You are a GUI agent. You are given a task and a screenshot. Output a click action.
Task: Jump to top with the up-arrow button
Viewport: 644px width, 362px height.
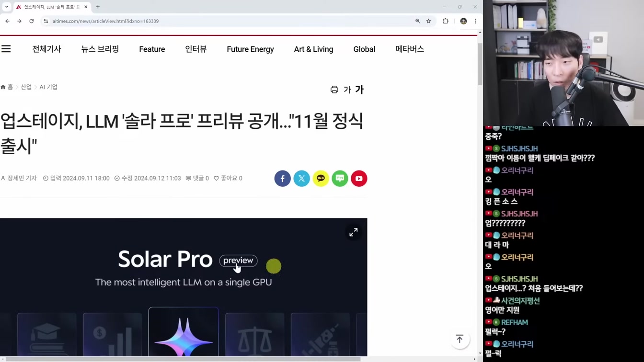(x=460, y=339)
